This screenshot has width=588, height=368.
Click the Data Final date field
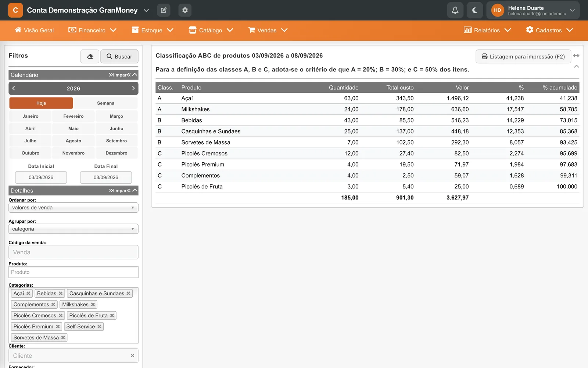click(106, 177)
